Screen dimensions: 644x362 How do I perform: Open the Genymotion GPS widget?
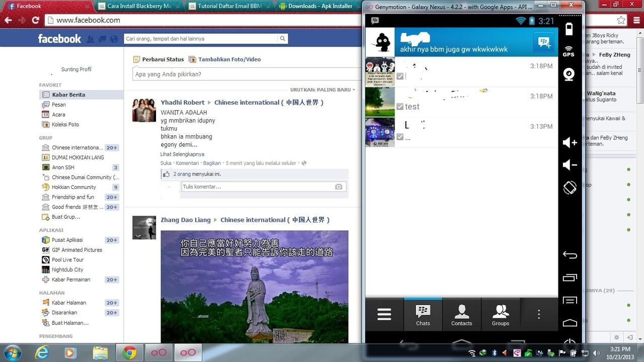tap(569, 50)
